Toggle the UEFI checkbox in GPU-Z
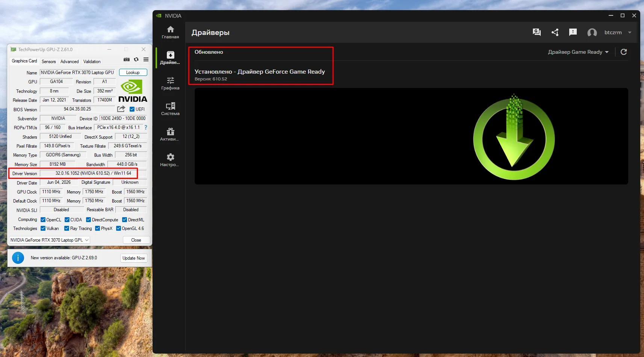Image resolution: width=644 pixels, height=357 pixels. coord(132,109)
